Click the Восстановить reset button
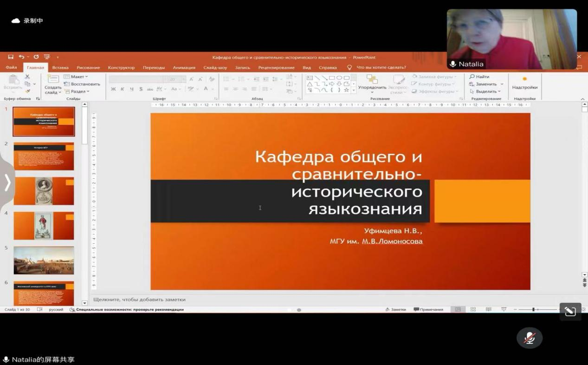Viewport: 588px width, 365px height. coord(82,84)
